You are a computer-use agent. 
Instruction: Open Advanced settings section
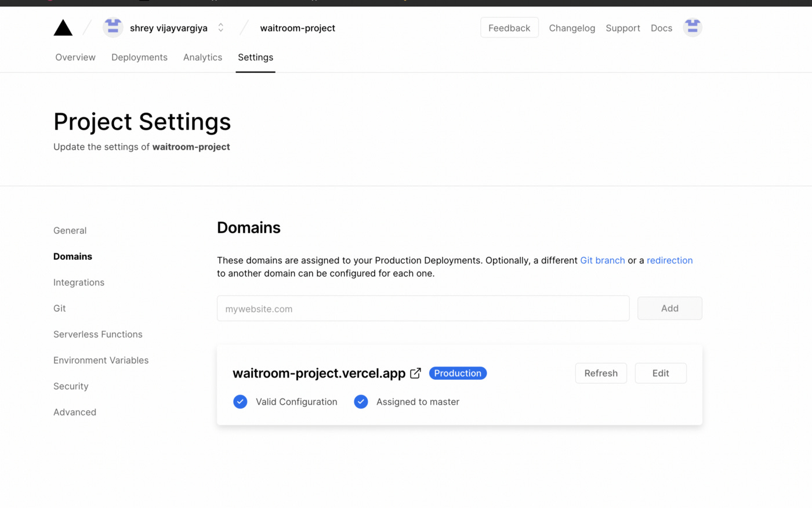pos(75,412)
